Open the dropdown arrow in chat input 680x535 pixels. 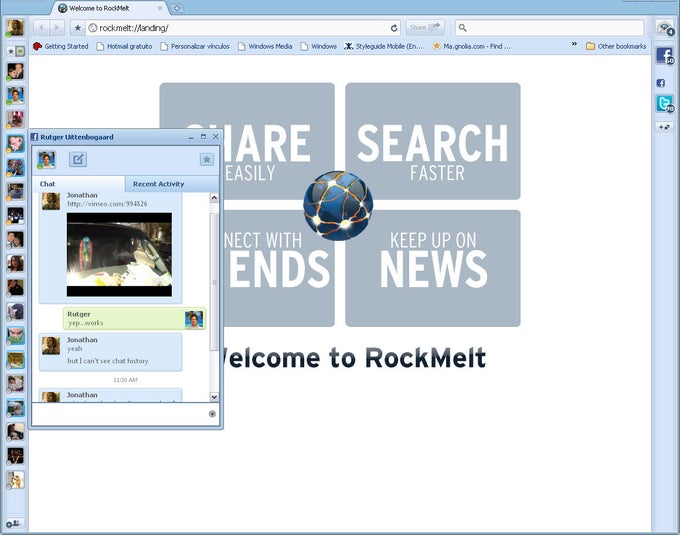pos(212,414)
